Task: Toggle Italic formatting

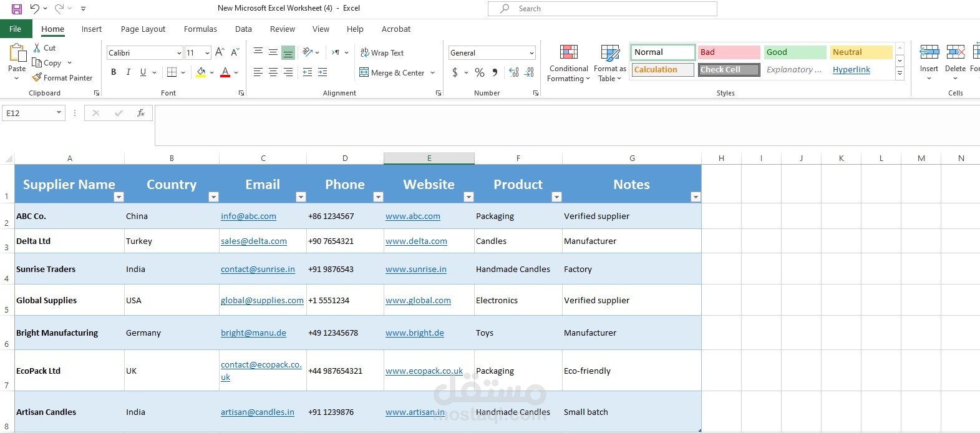Action: 129,72
